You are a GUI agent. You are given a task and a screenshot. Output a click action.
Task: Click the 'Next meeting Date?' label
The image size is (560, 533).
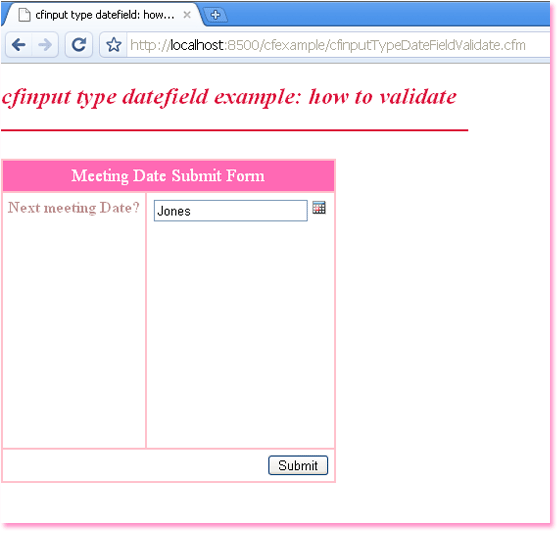[74, 208]
